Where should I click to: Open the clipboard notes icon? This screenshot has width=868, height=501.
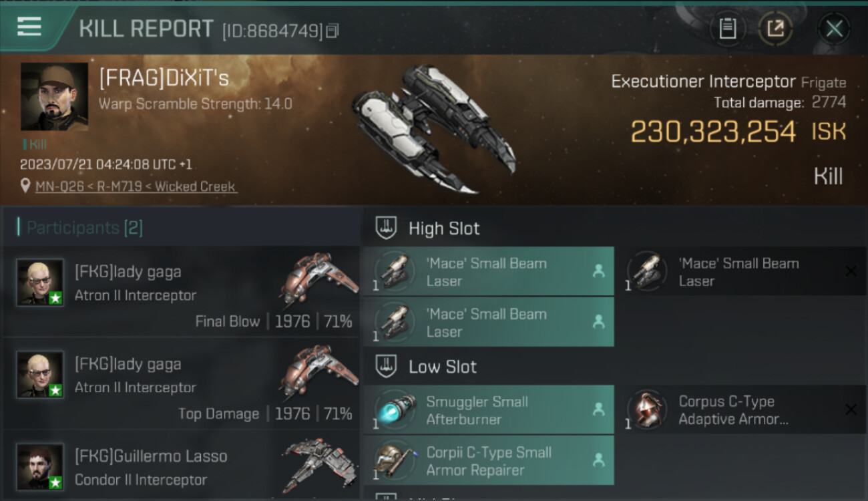pos(727,29)
